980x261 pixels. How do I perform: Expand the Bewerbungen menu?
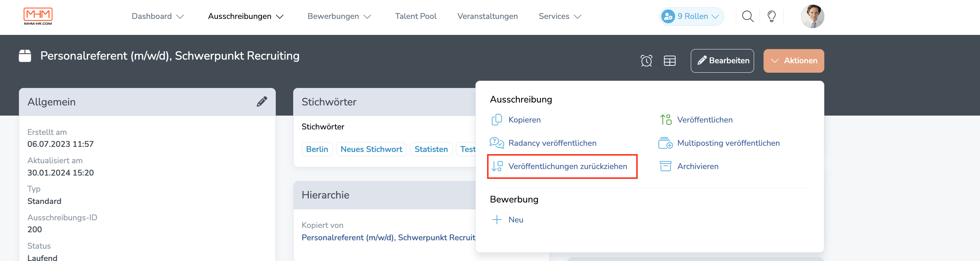click(x=339, y=16)
